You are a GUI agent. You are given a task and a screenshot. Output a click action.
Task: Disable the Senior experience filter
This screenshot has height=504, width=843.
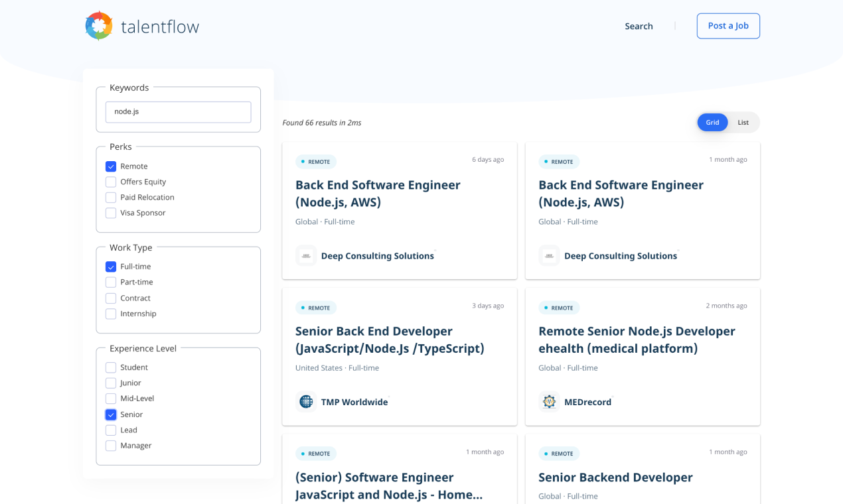click(110, 414)
